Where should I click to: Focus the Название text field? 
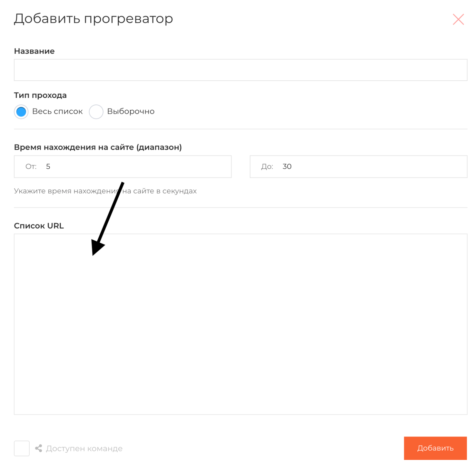click(x=240, y=70)
